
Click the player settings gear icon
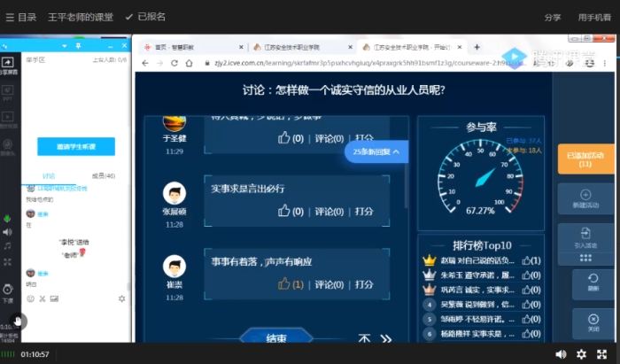[x=581, y=353]
